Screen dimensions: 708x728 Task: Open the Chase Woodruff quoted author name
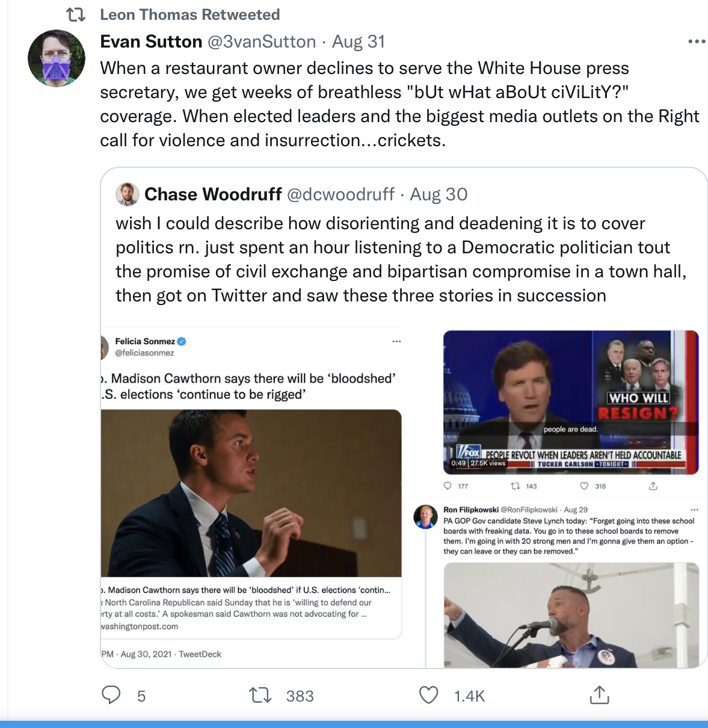213,194
